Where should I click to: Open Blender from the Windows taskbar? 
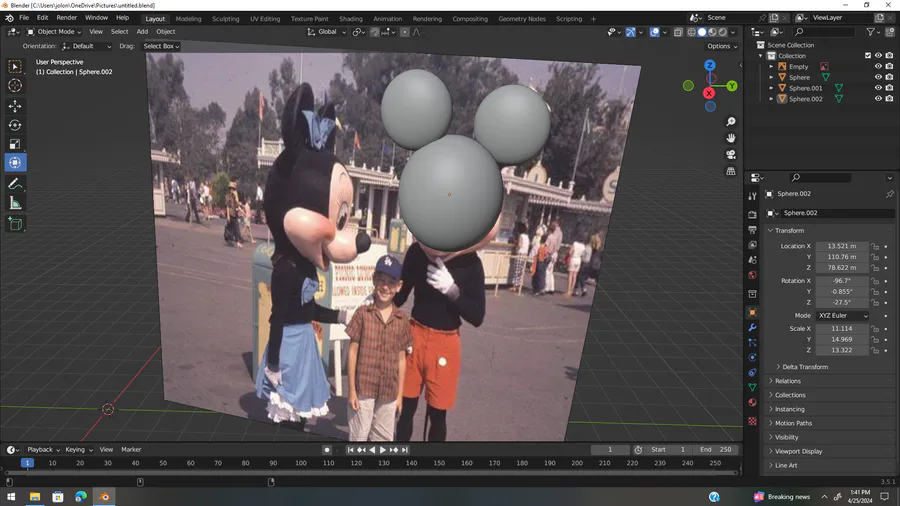(x=104, y=496)
